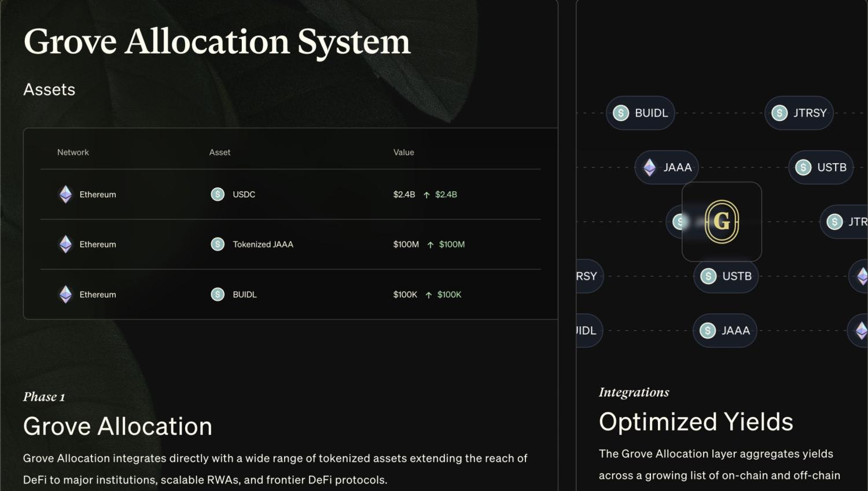Click the Grove Allocation phase heading
The width and height of the screenshot is (868, 491).
tap(117, 426)
